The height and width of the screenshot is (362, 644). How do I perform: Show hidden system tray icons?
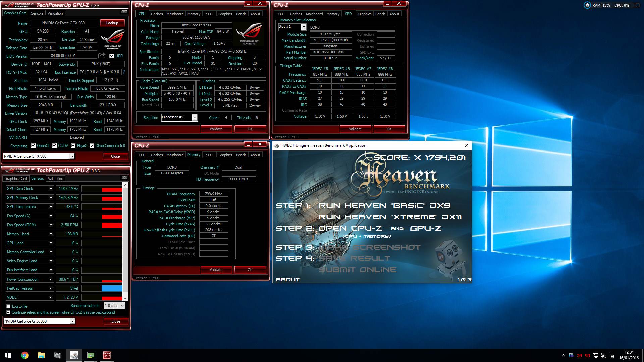coord(563,355)
